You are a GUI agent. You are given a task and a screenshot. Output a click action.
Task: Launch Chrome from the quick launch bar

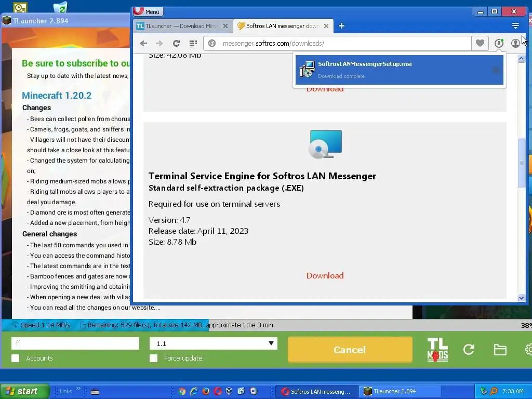tap(182, 391)
